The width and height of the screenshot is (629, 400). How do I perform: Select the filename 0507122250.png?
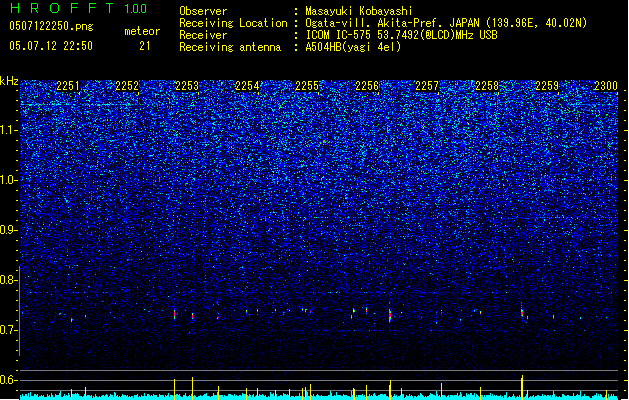click(x=51, y=26)
